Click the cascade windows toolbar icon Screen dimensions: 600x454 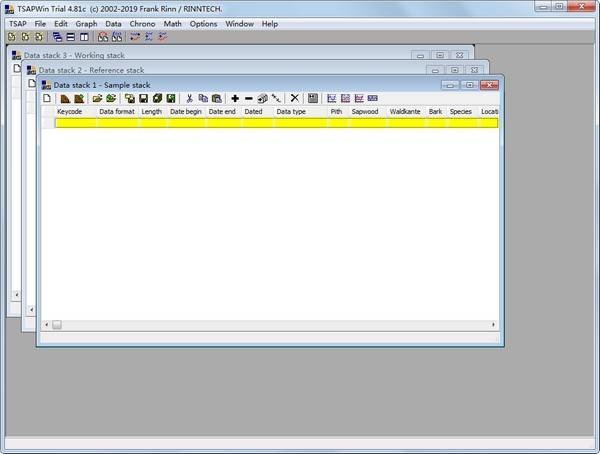tap(58, 37)
